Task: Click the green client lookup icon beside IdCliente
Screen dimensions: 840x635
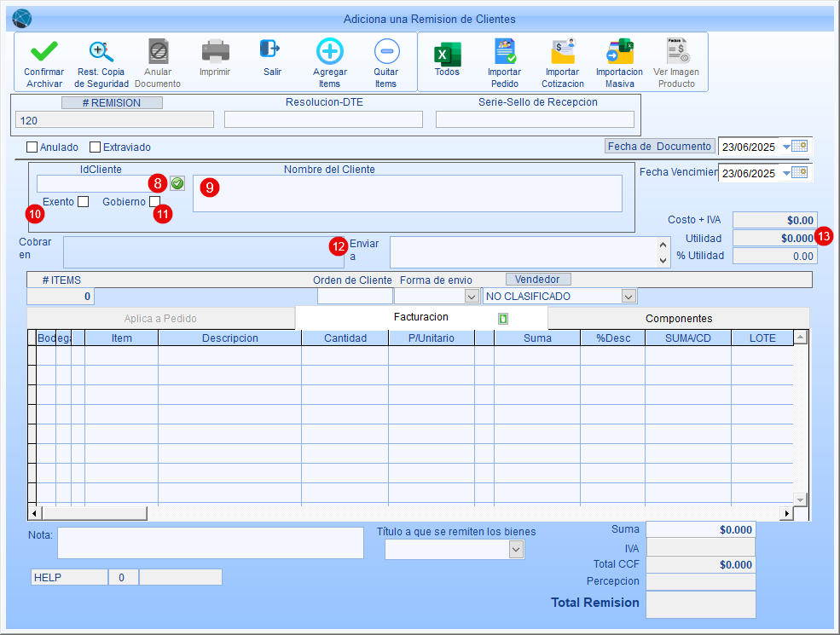Action: 177,182
